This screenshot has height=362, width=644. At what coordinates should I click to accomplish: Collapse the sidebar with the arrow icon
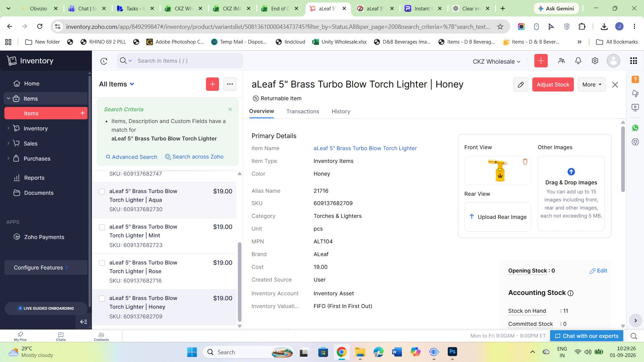(x=84, y=322)
